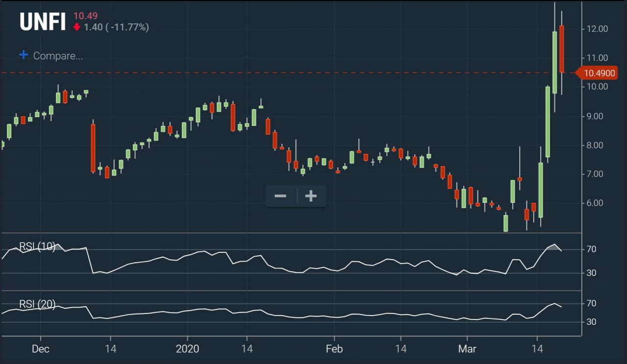
Task: Click the Dec label on the time axis
Action: click(x=41, y=349)
